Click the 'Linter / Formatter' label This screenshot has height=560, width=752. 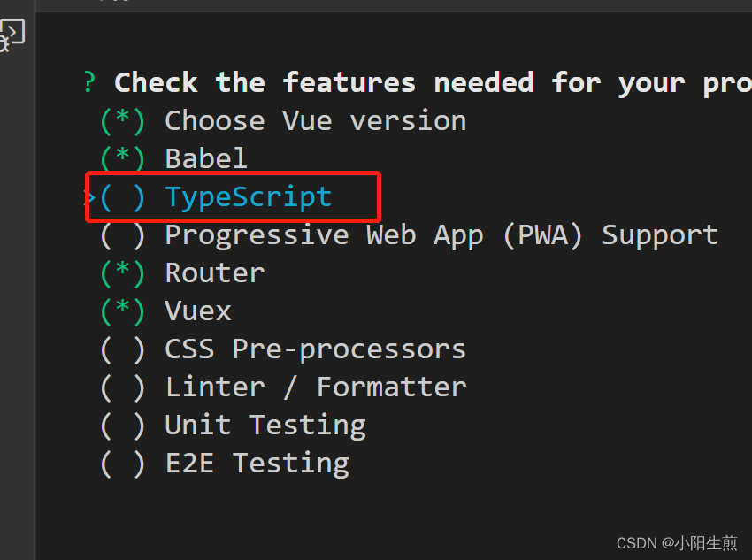click(x=316, y=387)
